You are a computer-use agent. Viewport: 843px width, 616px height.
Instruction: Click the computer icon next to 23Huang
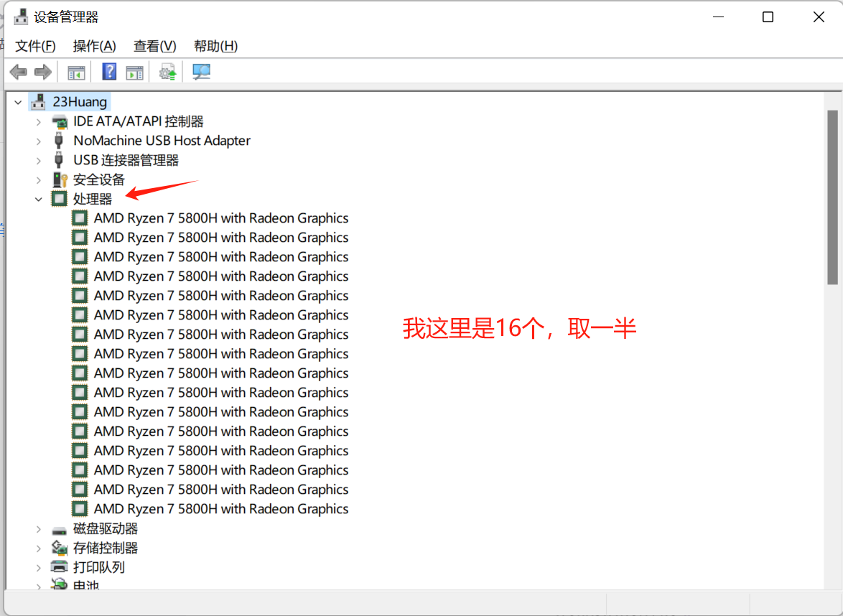[39, 102]
